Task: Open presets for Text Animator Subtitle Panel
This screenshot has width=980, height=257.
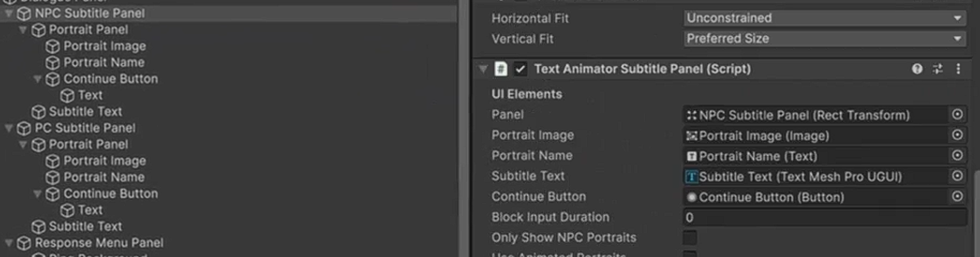Action: 938,69
